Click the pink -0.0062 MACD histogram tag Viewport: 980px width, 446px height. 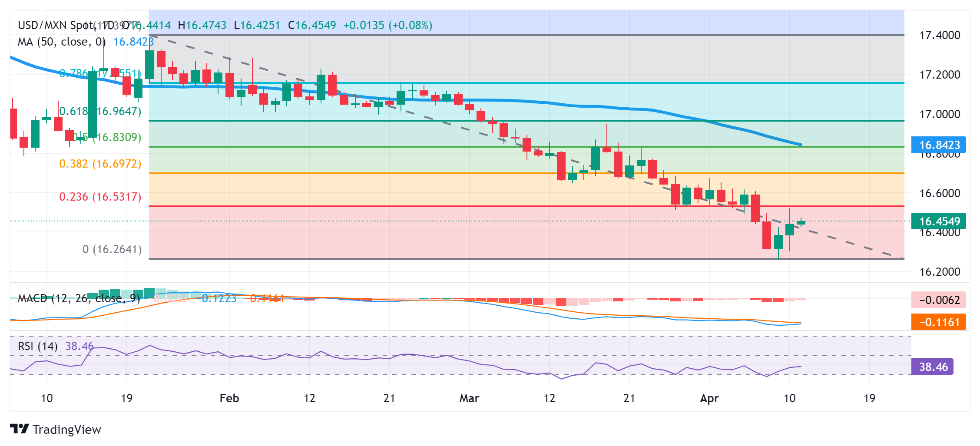pos(939,300)
